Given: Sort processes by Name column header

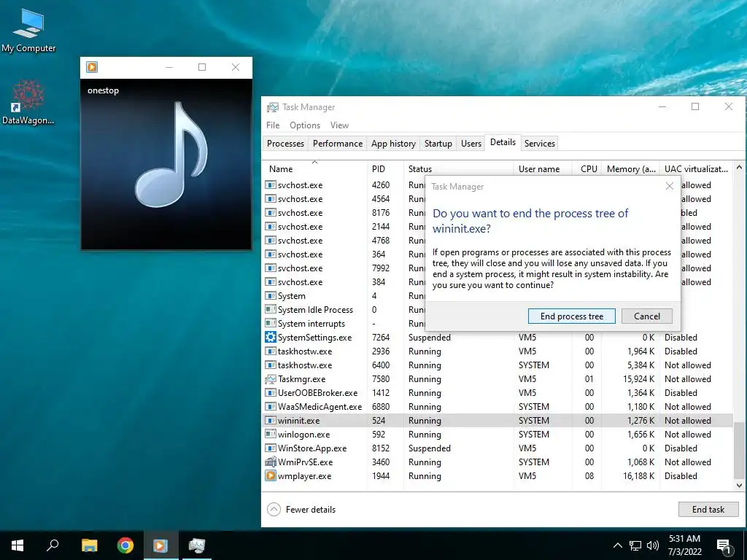Looking at the screenshot, I should click(x=315, y=168).
